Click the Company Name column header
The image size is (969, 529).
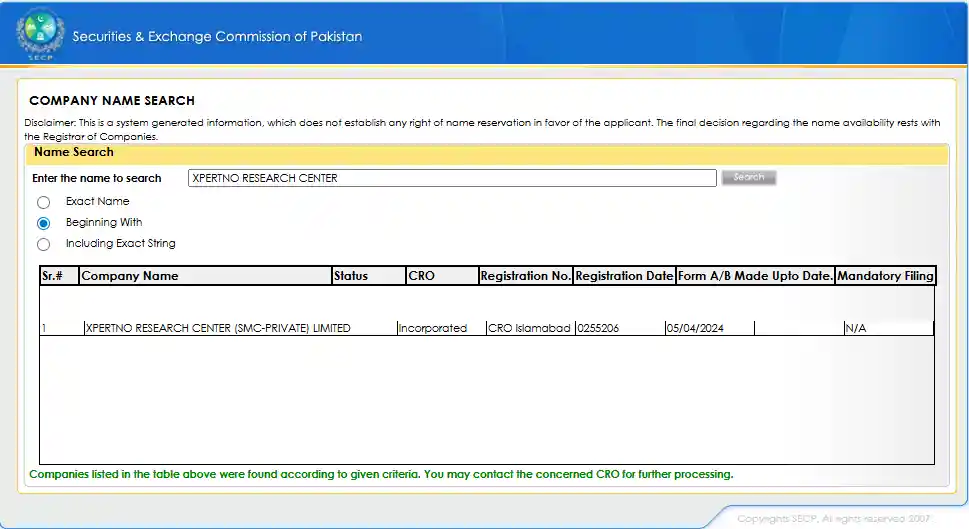point(205,276)
